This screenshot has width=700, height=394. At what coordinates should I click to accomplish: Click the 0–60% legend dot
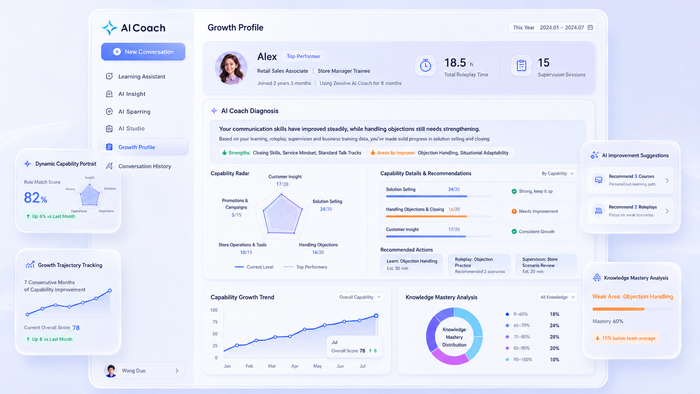coord(507,314)
